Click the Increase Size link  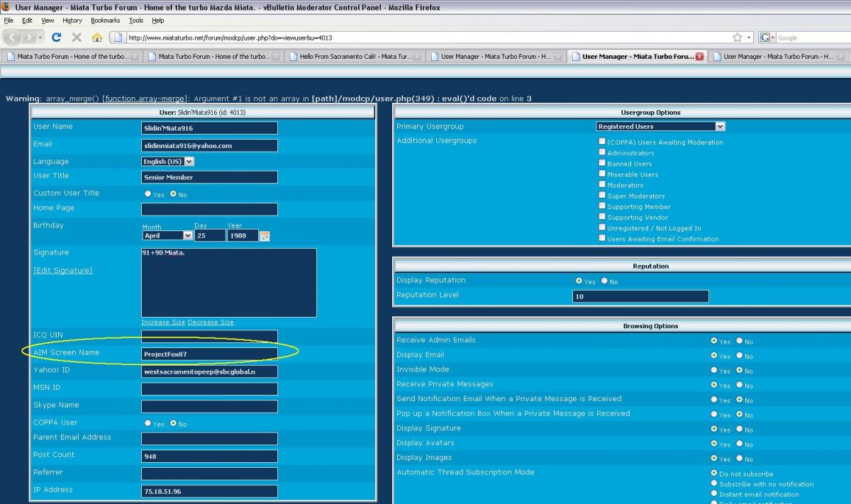tap(163, 322)
